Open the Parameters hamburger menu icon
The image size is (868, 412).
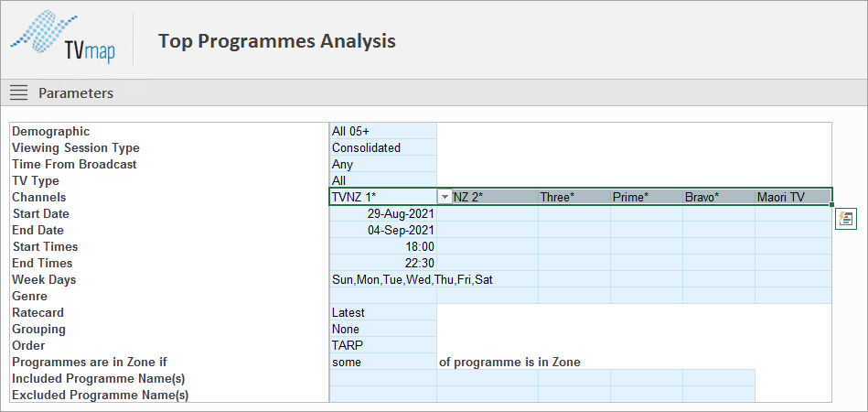click(19, 93)
